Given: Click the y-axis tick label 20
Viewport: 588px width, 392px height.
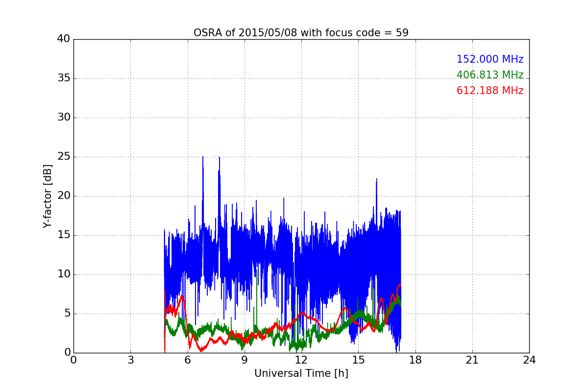Looking at the screenshot, I should click(x=64, y=196).
